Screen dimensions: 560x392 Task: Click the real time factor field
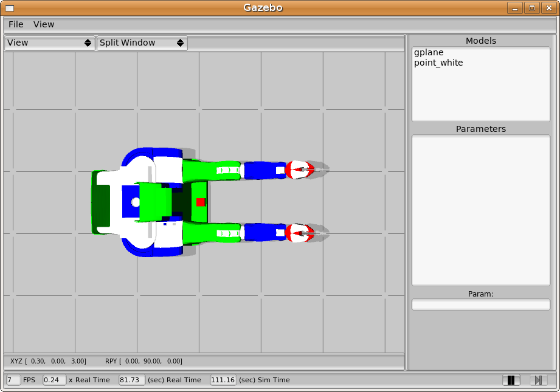(x=54, y=380)
